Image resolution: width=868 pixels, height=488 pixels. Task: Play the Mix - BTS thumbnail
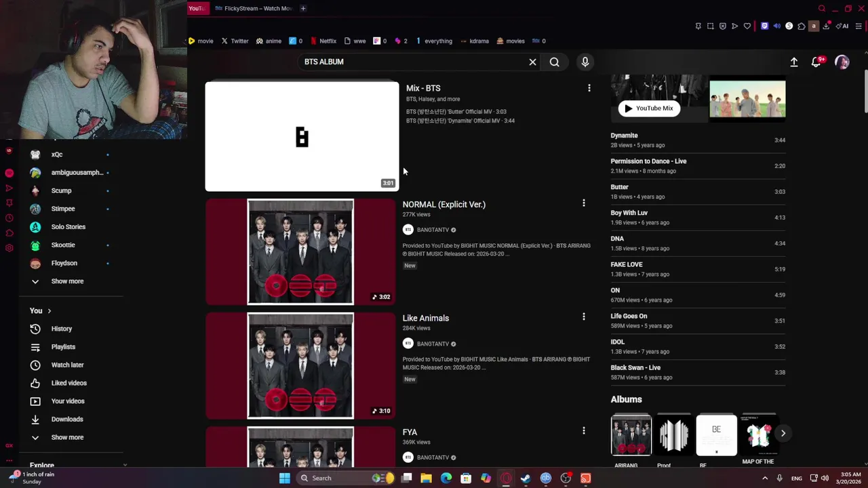click(302, 136)
